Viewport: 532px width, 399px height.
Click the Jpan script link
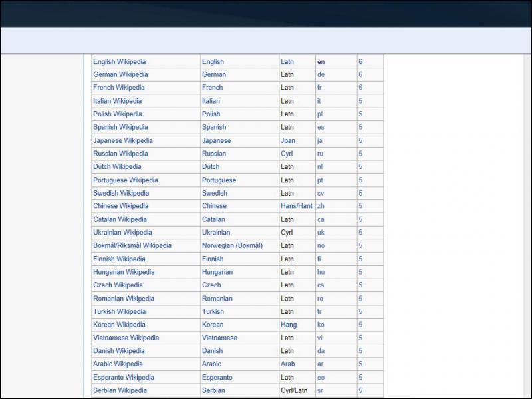click(288, 140)
